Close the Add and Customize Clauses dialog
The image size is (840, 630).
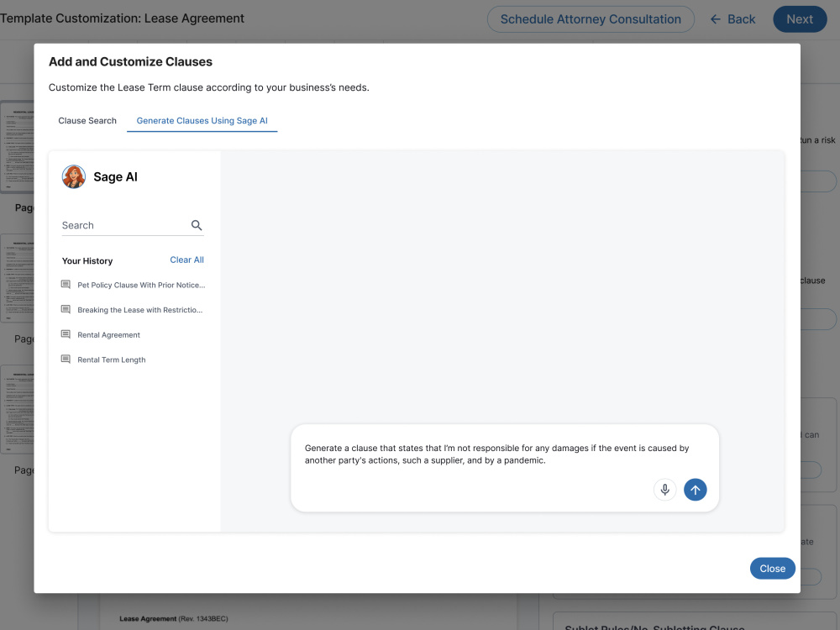click(x=772, y=569)
